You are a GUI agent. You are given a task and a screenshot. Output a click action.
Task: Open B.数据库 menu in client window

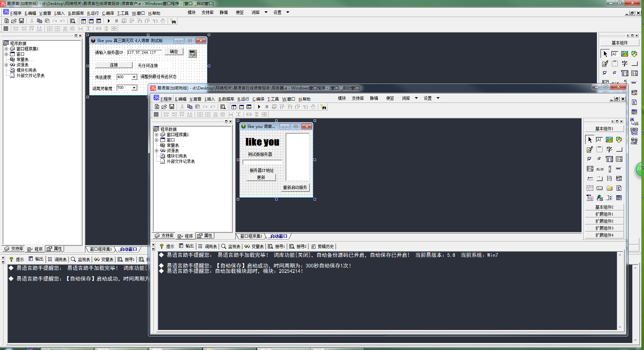pyautogui.click(x=76, y=13)
